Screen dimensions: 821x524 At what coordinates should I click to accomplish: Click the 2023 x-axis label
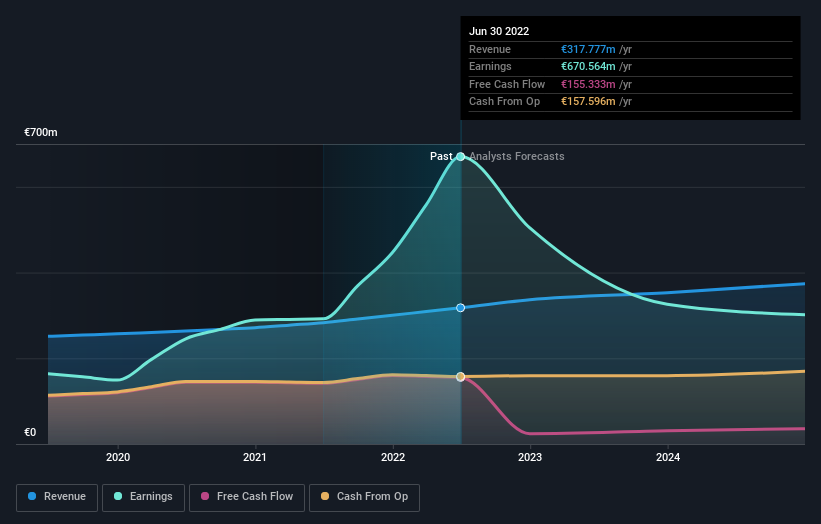pyautogui.click(x=530, y=458)
